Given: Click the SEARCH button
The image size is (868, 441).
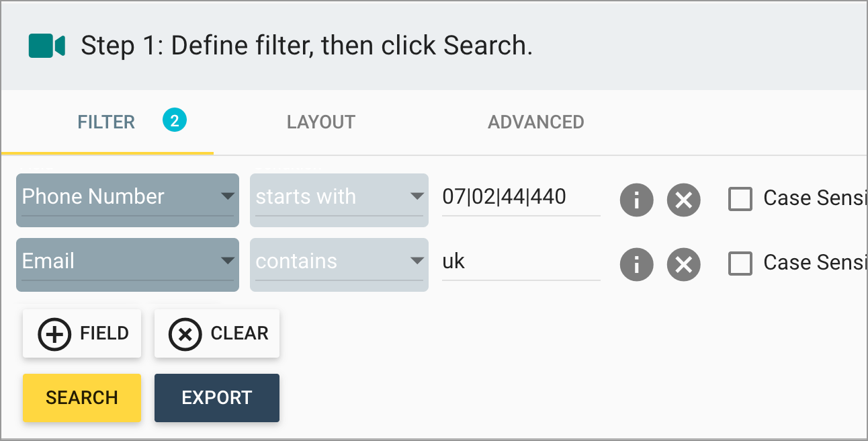Looking at the screenshot, I should 81,397.
